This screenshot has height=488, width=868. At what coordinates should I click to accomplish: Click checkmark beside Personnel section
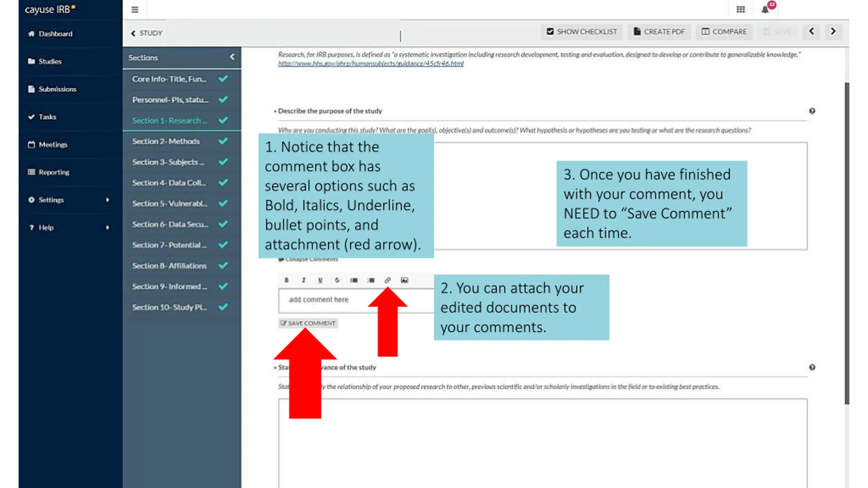pos(223,99)
